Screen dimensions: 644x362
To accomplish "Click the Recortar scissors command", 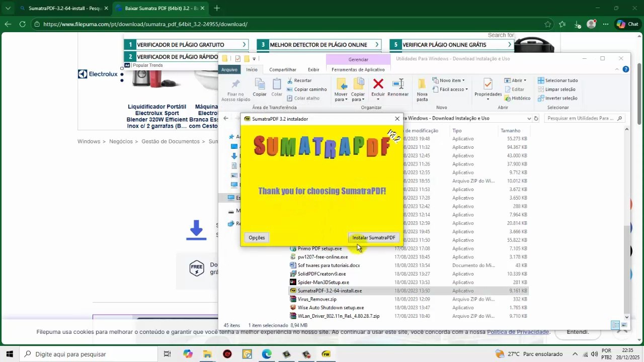I will 300,80.
